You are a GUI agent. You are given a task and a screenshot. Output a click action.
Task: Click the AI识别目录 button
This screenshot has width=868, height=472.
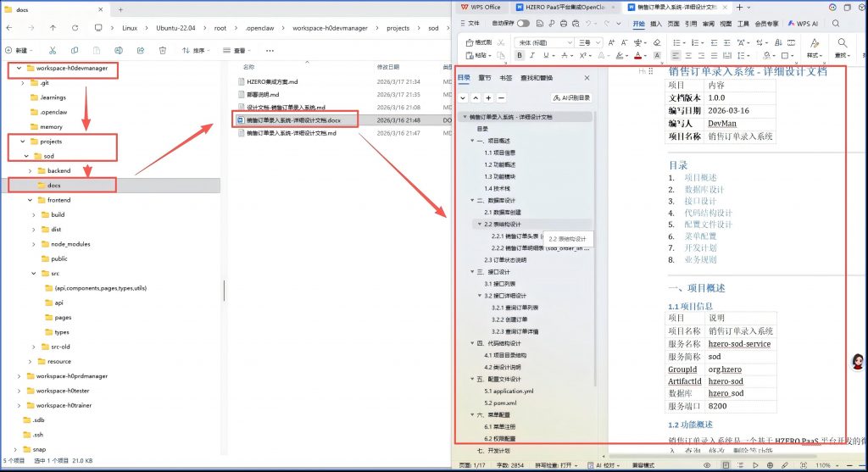pyautogui.click(x=571, y=98)
